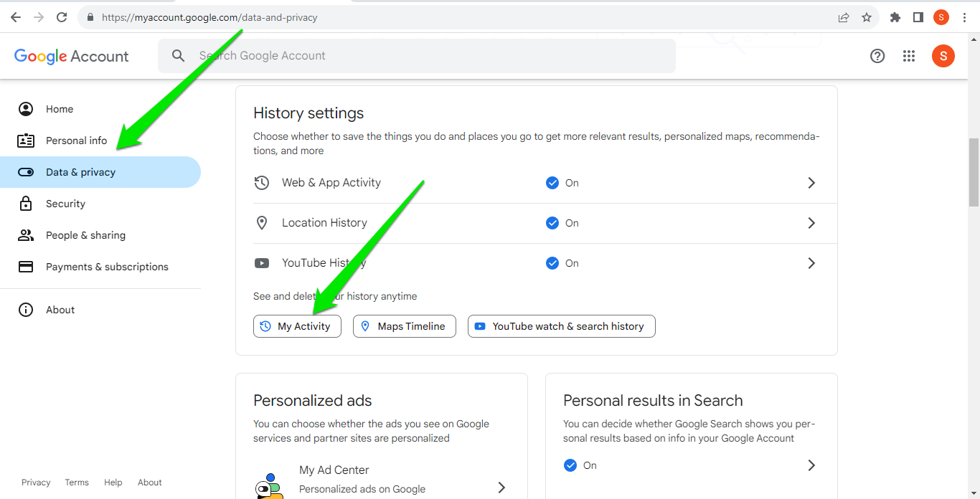Click the browser forward arrow
Screen dimensions: 980x499
39,17
